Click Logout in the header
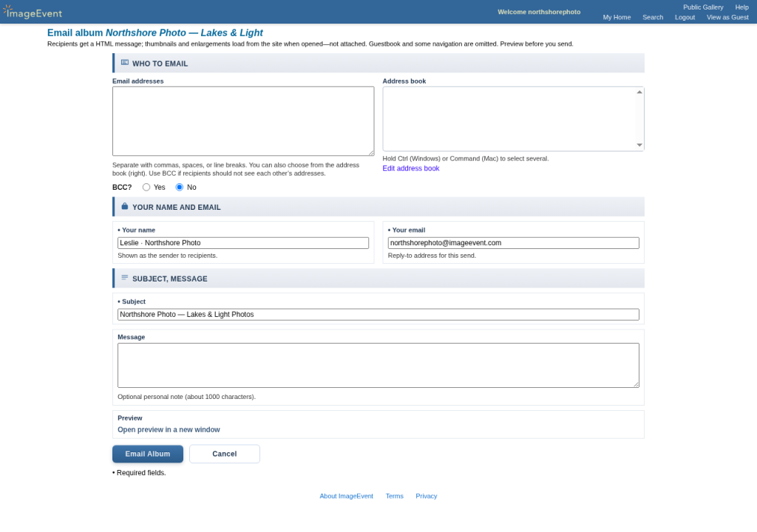 685,18
